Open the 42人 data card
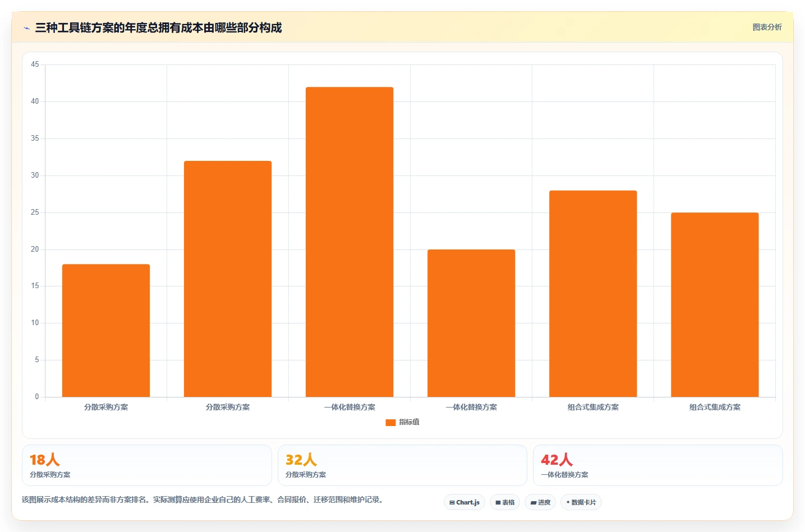805x532 pixels. [x=657, y=465]
